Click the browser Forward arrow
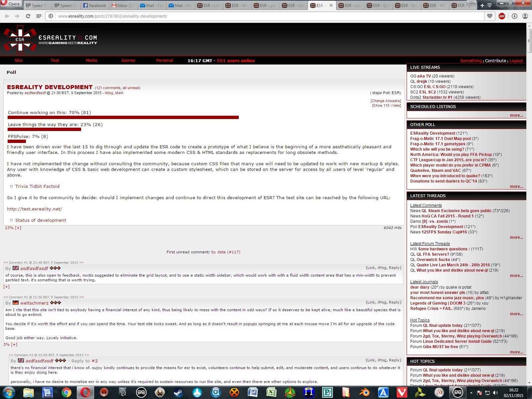 [x=17, y=16]
